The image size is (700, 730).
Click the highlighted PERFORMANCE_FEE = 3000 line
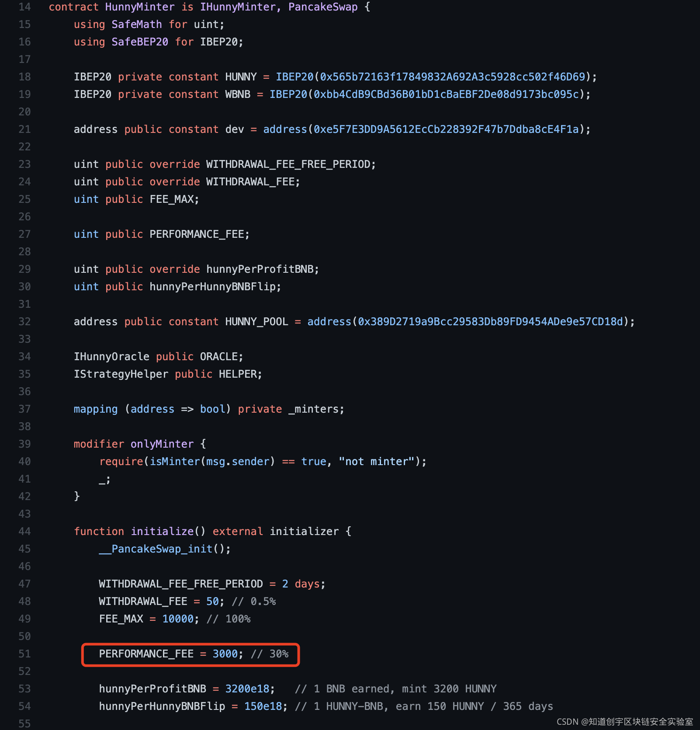pos(191,654)
